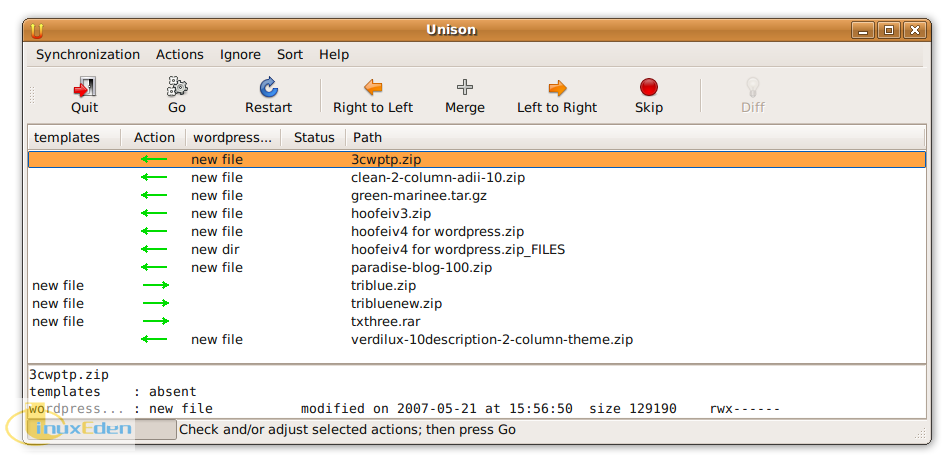Click the Path column header
The height and width of the screenshot is (456, 945).
pos(367,137)
